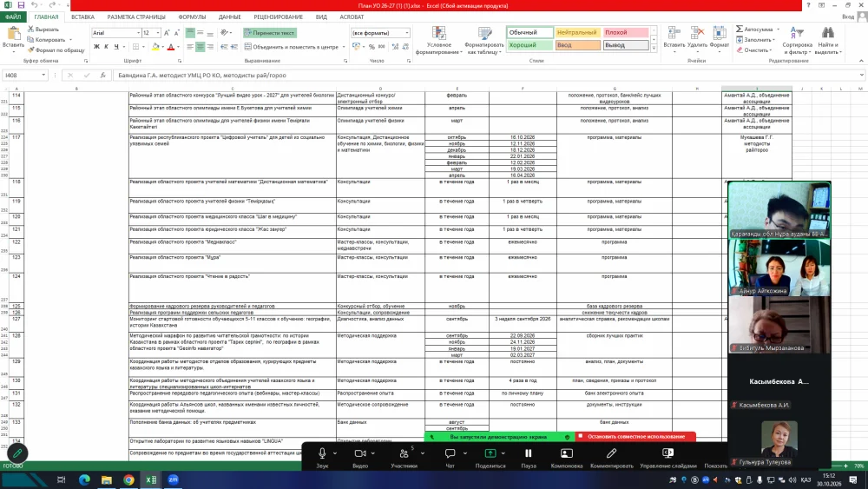868x489 pixels.
Task: Toggle Wrap Text (Перенести текст) button
Action: (270, 33)
